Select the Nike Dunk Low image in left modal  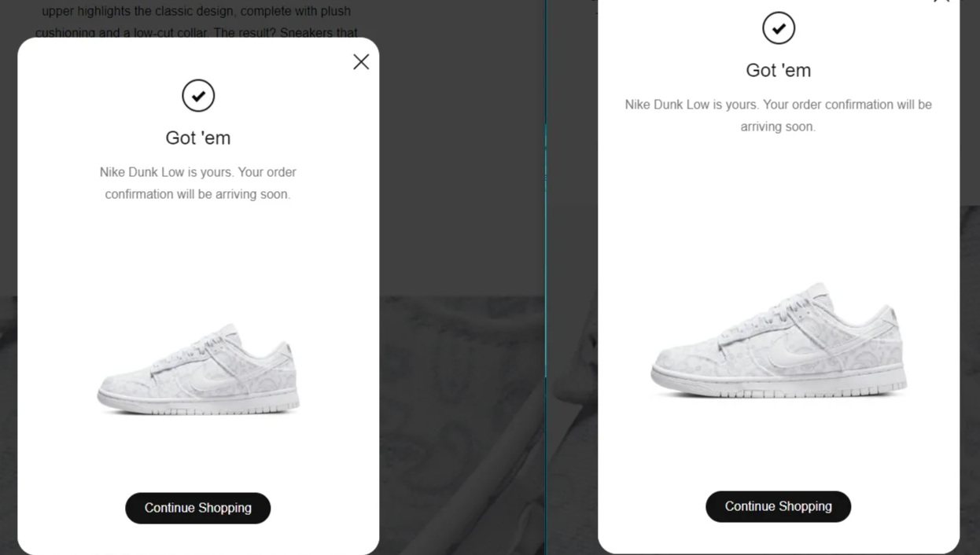[198, 369]
